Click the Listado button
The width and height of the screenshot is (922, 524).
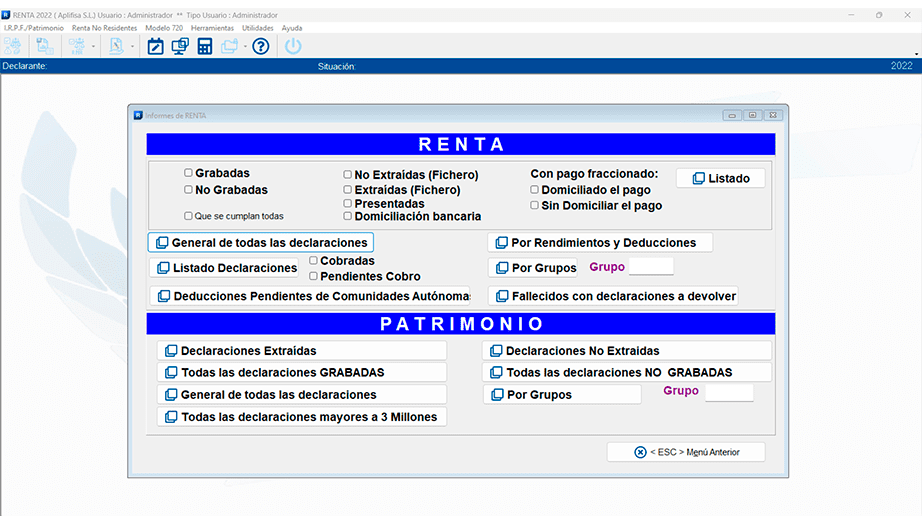[x=720, y=178]
